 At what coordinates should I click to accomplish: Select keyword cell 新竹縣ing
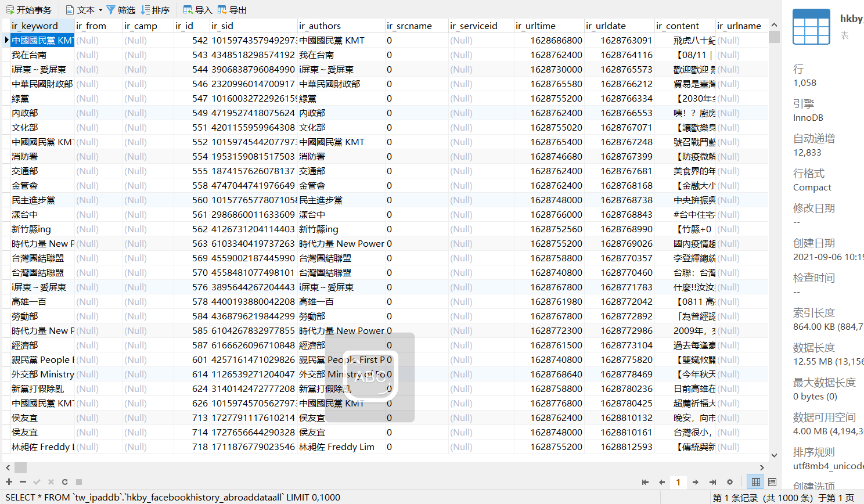click(42, 229)
